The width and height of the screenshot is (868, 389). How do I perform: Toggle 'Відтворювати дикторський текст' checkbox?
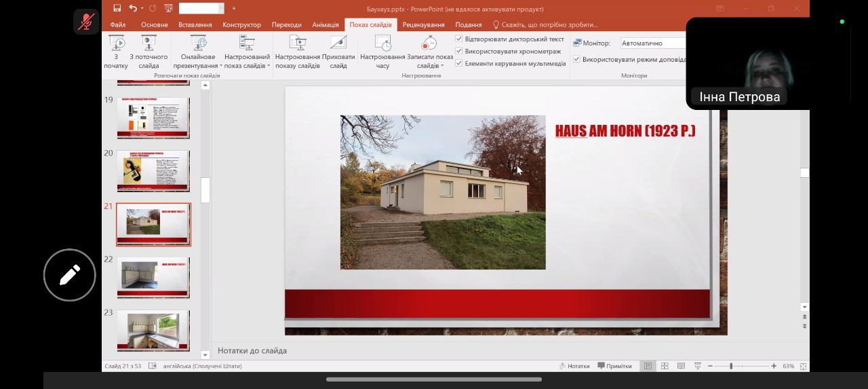click(x=459, y=39)
